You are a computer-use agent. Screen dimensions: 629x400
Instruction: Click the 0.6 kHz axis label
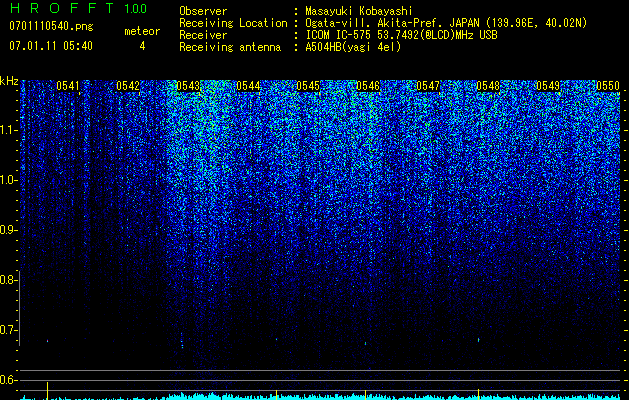(8, 380)
